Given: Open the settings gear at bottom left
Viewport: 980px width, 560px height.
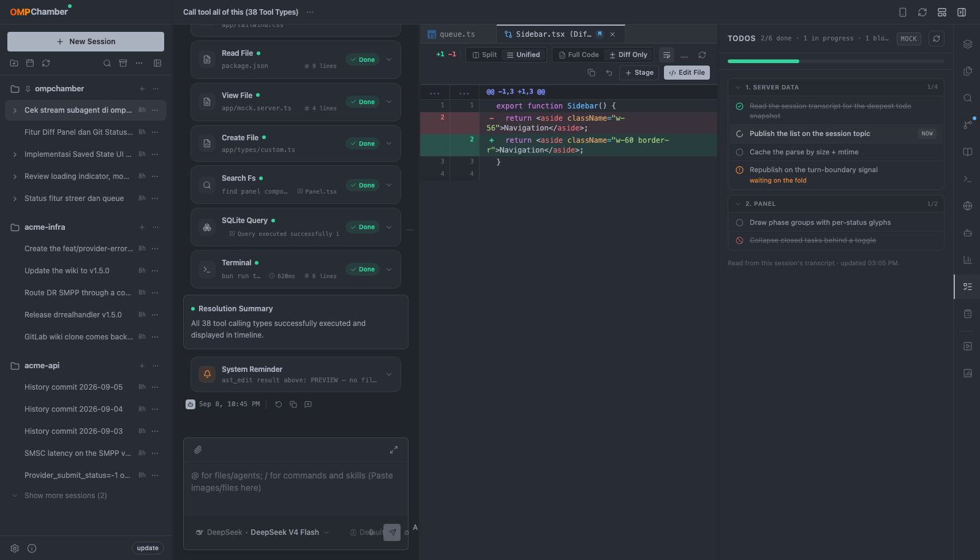Looking at the screenshot, I should (15, 548).
